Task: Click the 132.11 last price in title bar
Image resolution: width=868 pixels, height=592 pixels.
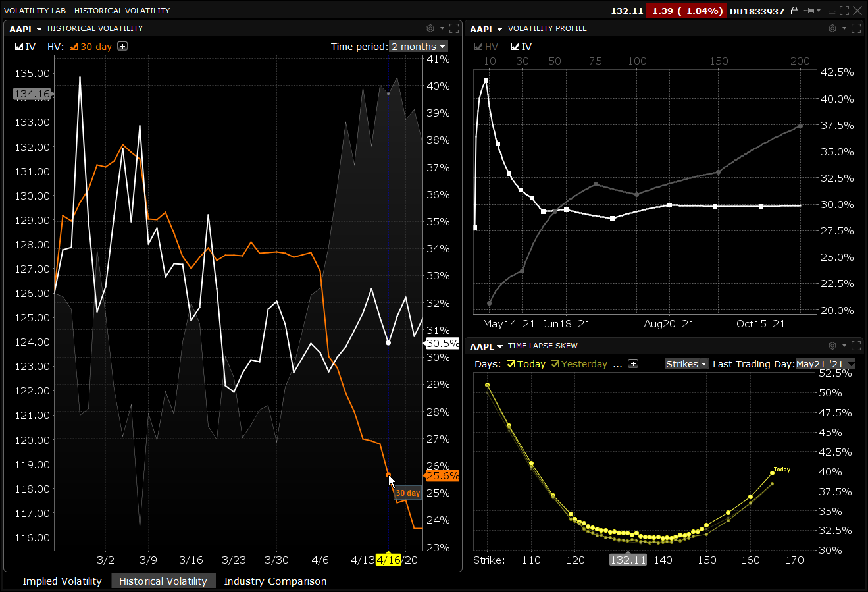Action: (626, 11)
